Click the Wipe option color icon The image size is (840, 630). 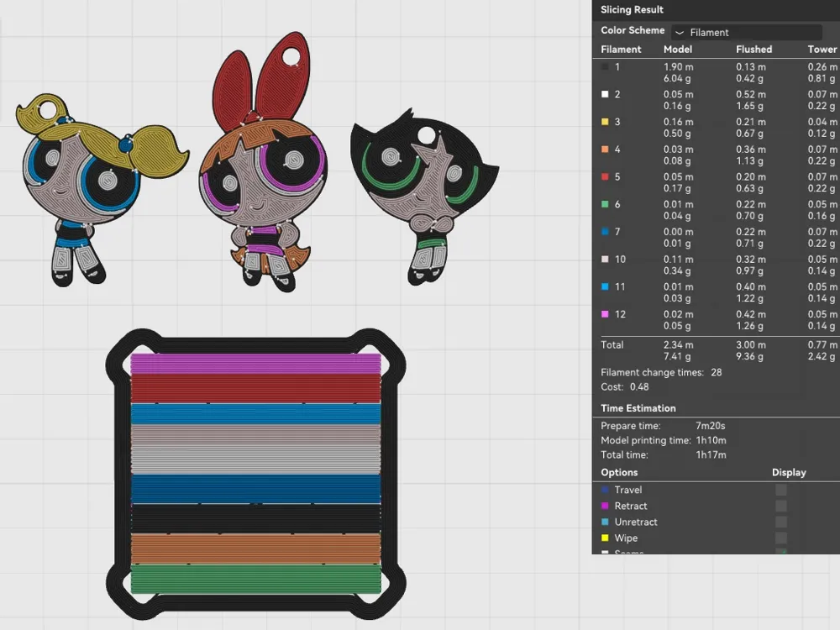click(x=605, y=538)
